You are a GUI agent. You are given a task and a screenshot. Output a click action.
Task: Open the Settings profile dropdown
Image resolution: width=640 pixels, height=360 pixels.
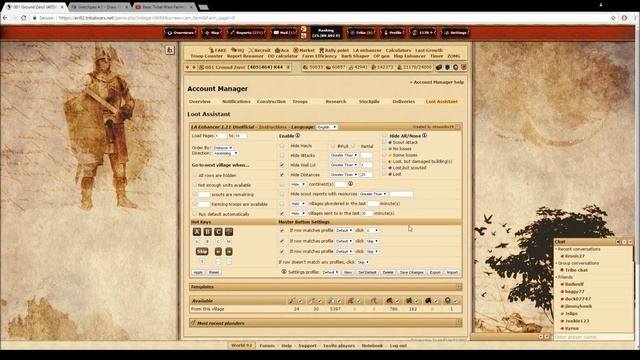tap(330, 272)
